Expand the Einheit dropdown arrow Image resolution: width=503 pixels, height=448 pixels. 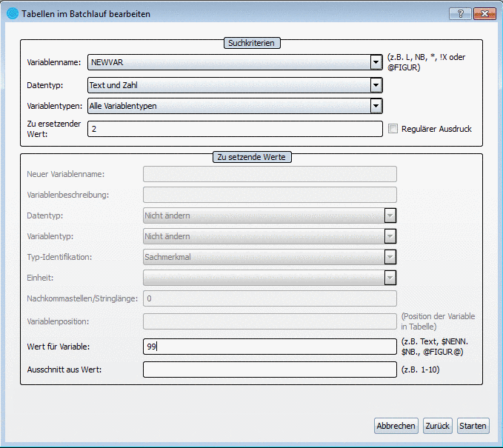390,278
